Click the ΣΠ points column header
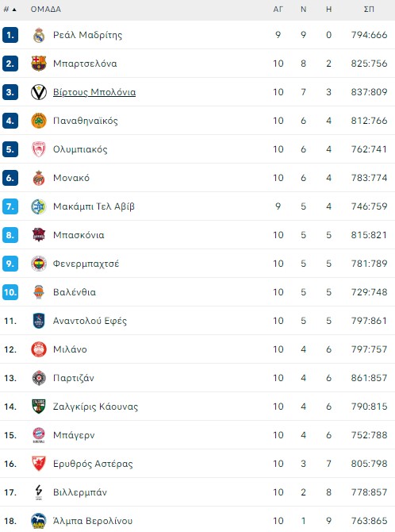The height and width of the screenshot is (532, 395). (369, 10)
